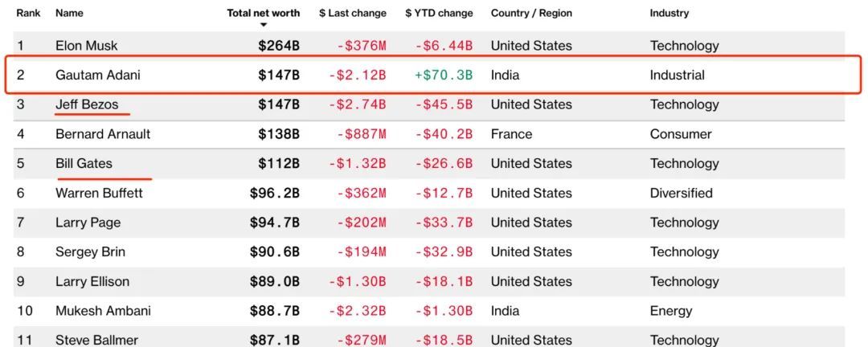Click Larry Ellison's name
The height and width of the screenshot is (347, 868).
point(92,281)
